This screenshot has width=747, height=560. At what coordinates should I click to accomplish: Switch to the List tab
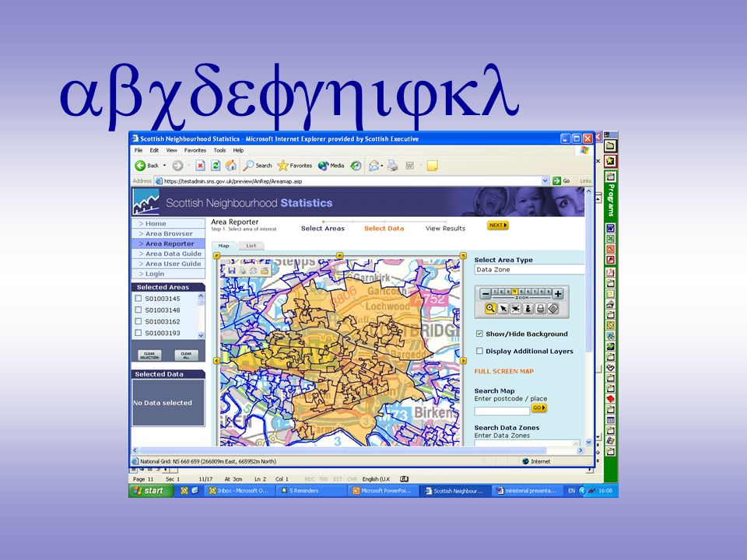251,246
